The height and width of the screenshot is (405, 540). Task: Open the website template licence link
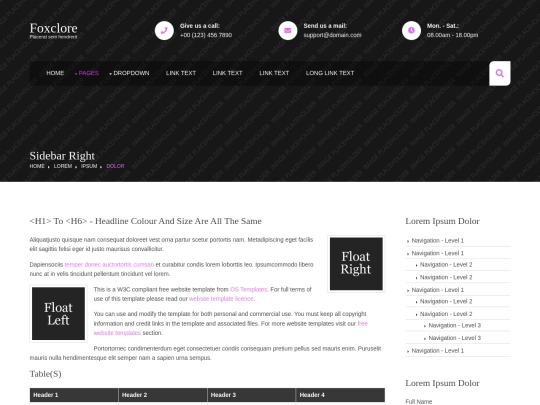coord(221,299)
